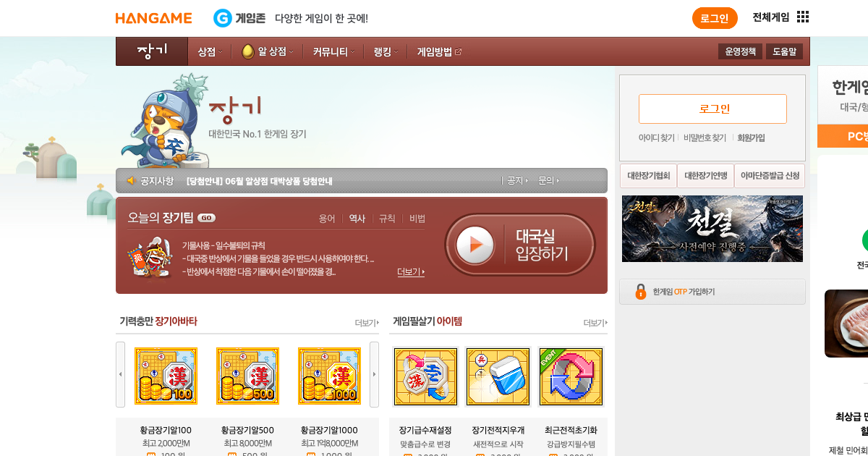
Task: Switch to the 비법 tip tab
Action: (x=417, y=218)
